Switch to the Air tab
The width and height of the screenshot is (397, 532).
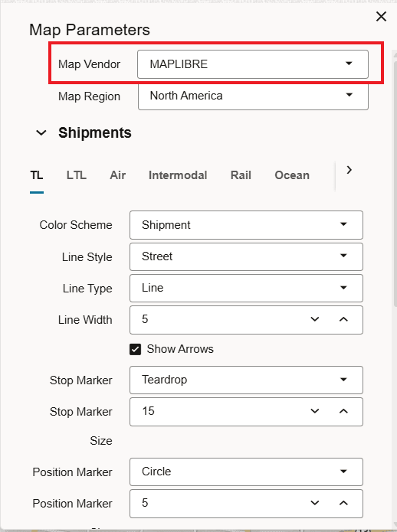point(117,175)
